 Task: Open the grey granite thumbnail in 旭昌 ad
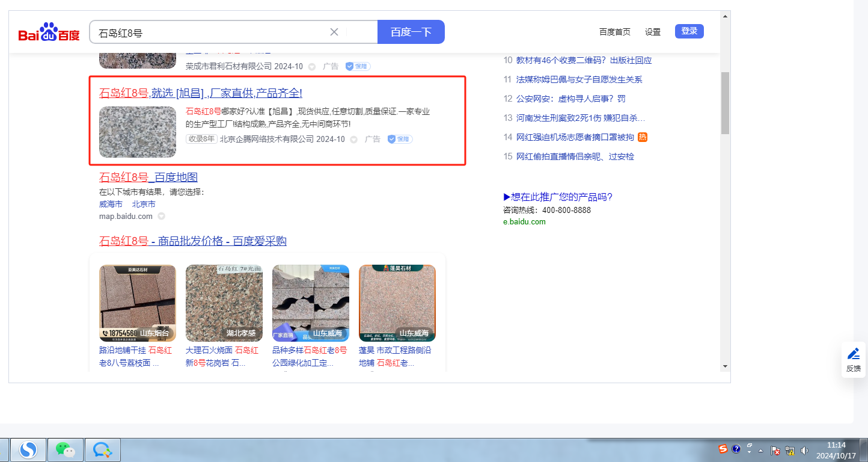coord(138,132)
